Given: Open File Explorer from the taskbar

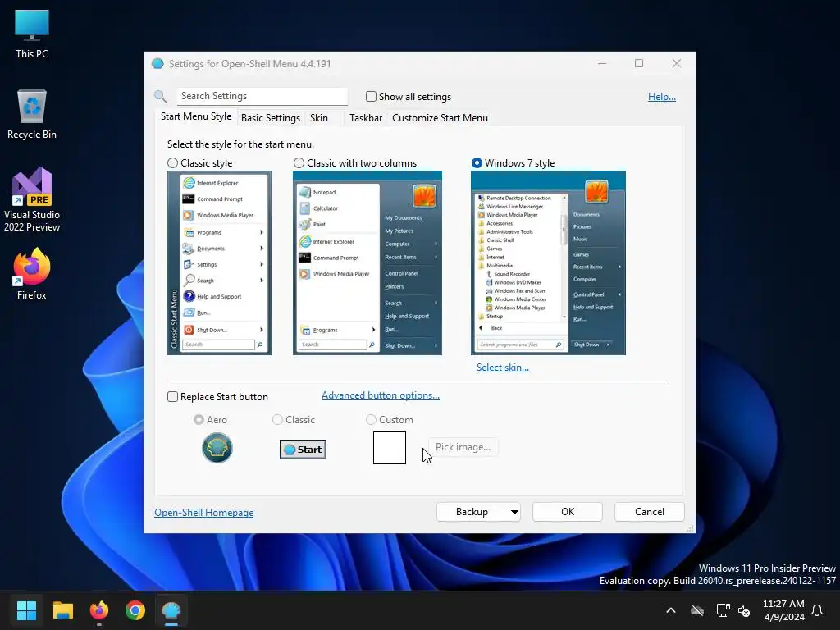Looking at the screenshot, I should [62, 610].
